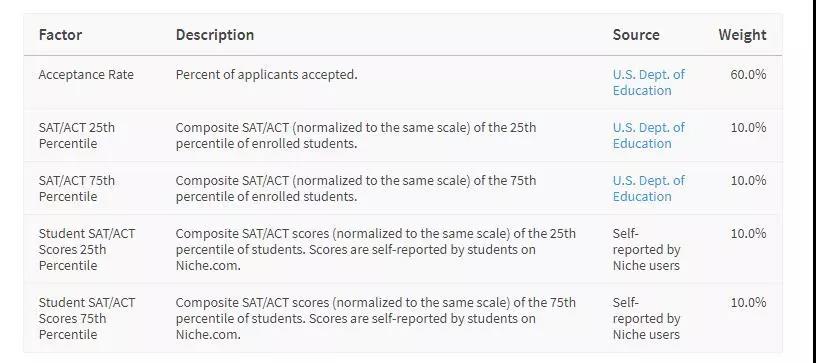
Task: Select Student SAT/ACT Scores 25th Percentile cell
Action: (x=87, y=249)
